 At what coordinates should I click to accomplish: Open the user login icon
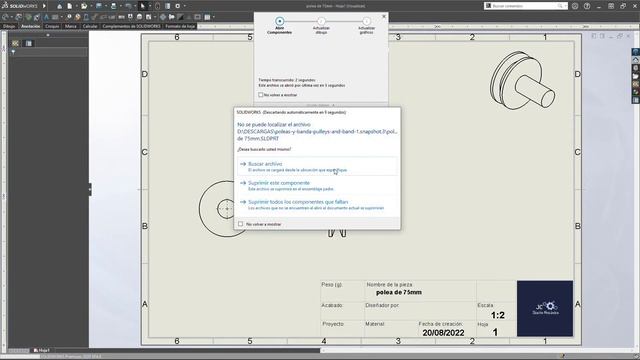[x=575, y=6]
